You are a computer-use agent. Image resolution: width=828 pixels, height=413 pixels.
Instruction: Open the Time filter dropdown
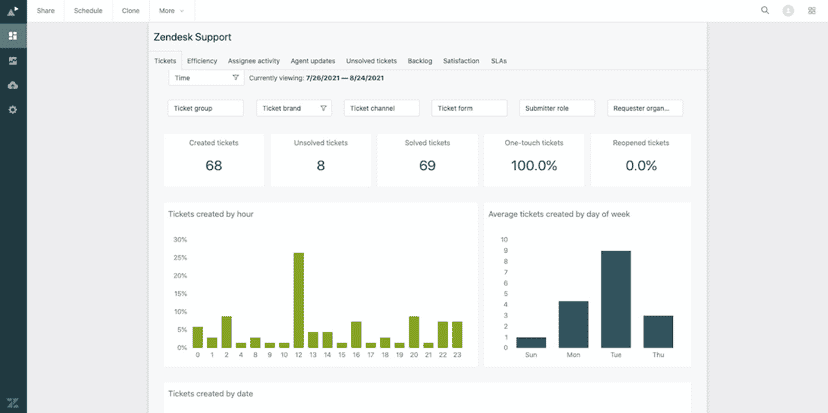click(206, 78)
